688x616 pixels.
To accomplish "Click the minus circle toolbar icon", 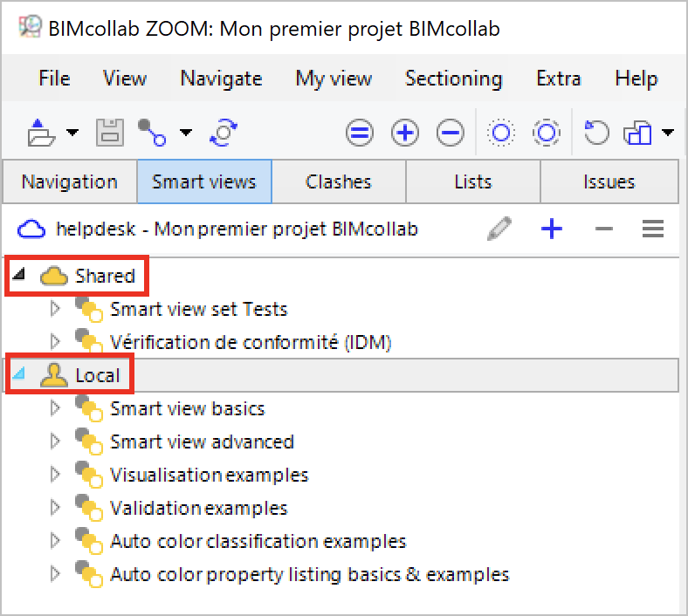I will point(450,133).
